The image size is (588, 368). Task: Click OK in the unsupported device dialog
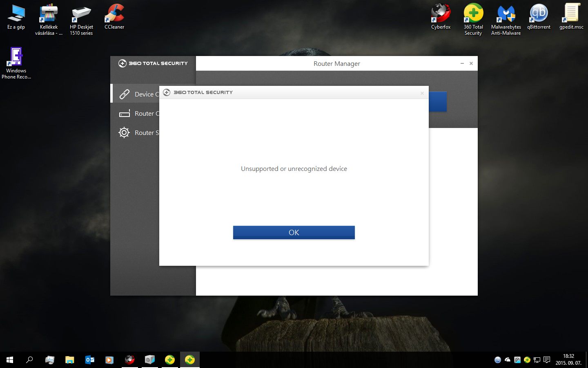point(294,232)
